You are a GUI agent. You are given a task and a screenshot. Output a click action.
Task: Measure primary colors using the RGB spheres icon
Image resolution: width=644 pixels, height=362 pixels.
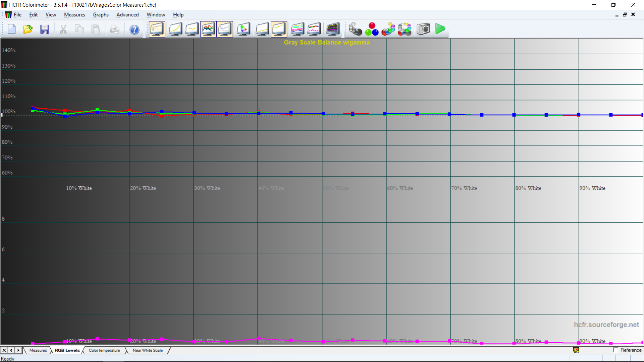[x=372, y=29]
